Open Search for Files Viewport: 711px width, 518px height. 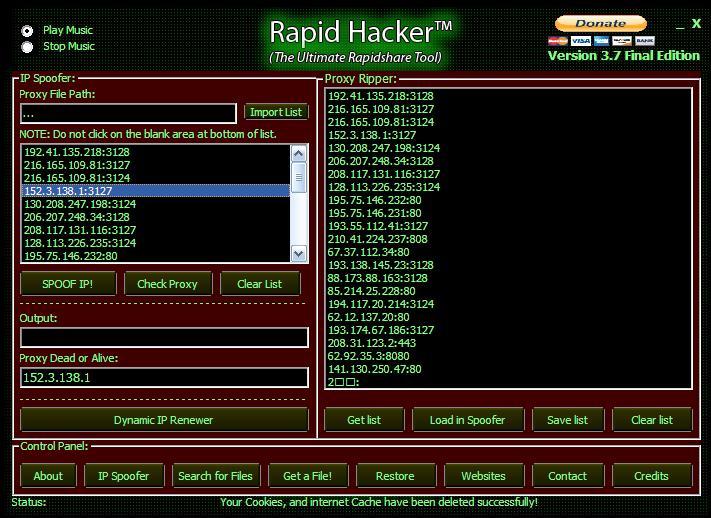tap(216, 476)
